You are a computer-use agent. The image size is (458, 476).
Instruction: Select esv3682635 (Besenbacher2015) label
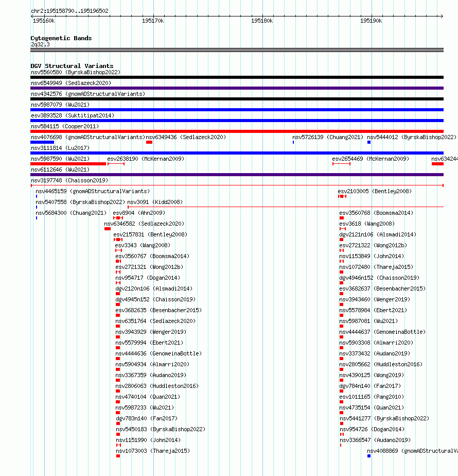[158, 310]
